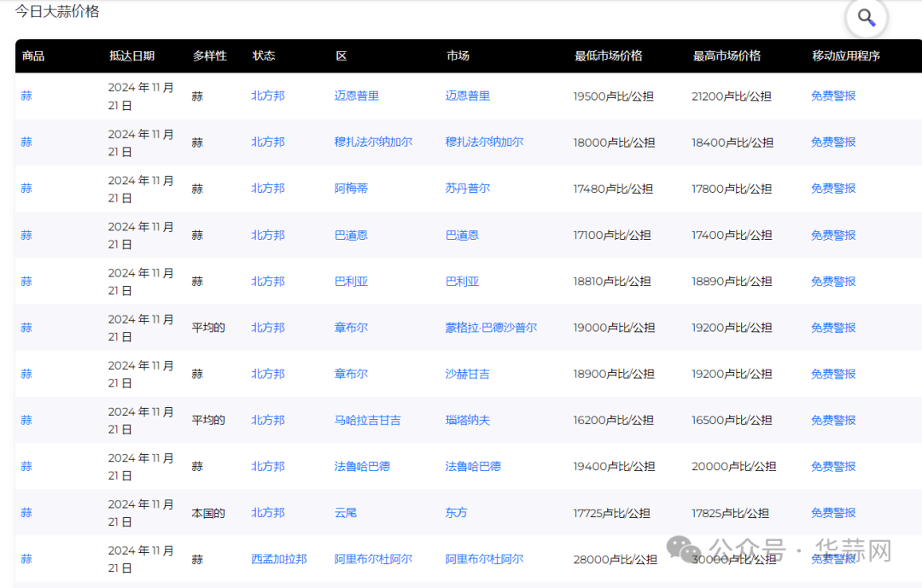
Task: Open the 蒙格拉·巴德沙普尔 market link
Action: pyautogui.click(x=491, y=328)
